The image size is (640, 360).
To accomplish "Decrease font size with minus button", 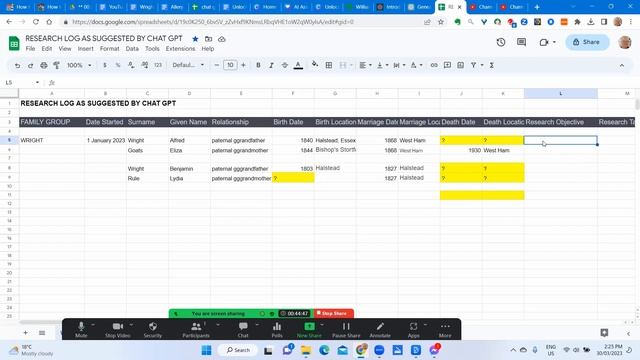I will (x=217, y=65).
